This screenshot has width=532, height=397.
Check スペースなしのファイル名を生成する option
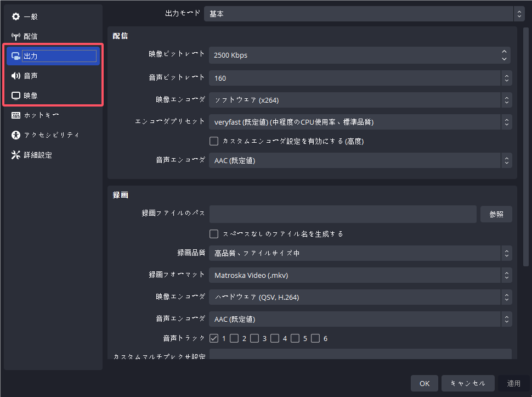tap(214, 233)
